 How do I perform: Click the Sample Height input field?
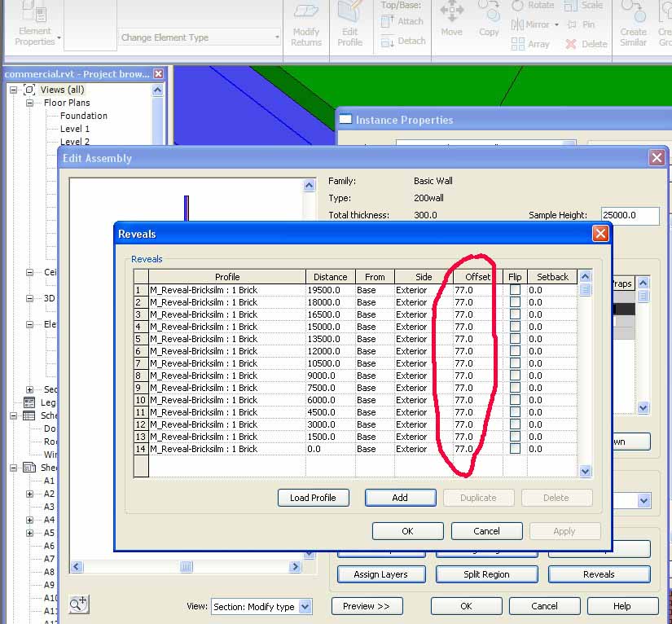click(x=630, y=216)
